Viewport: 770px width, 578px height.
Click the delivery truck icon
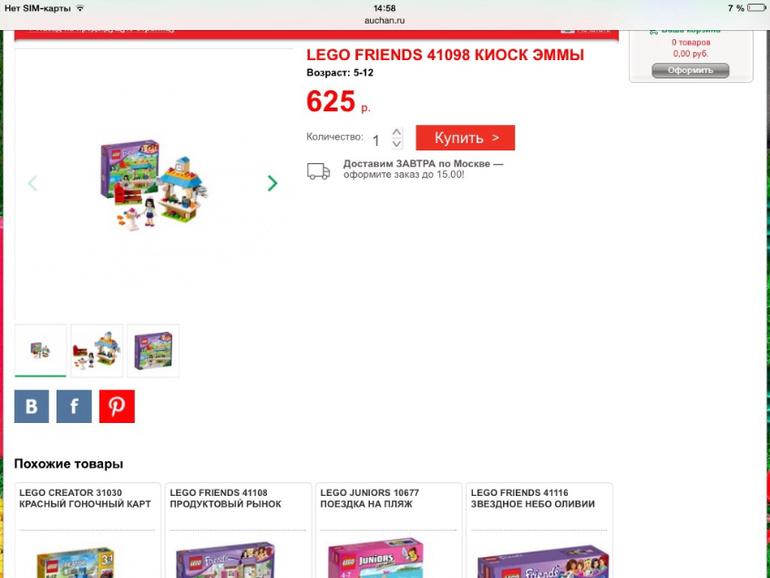click(318, 171)
